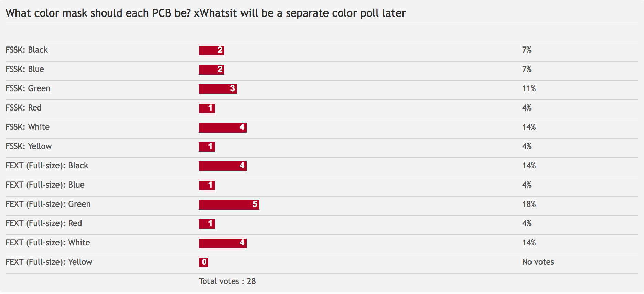Select the 'FSSK: Green' option label
This screenshot has width=644, height=294.
[x=28, y=88]
